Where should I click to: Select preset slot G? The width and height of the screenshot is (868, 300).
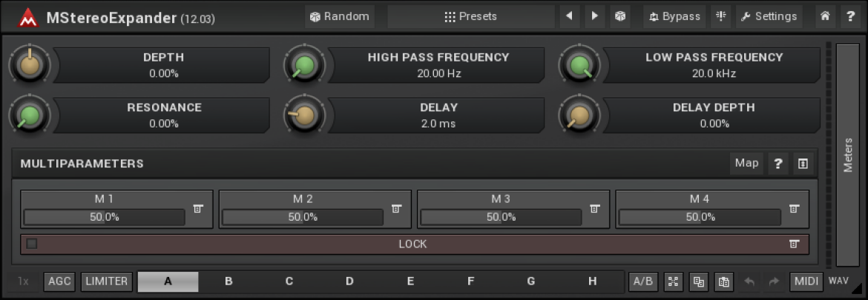(531, 281)
